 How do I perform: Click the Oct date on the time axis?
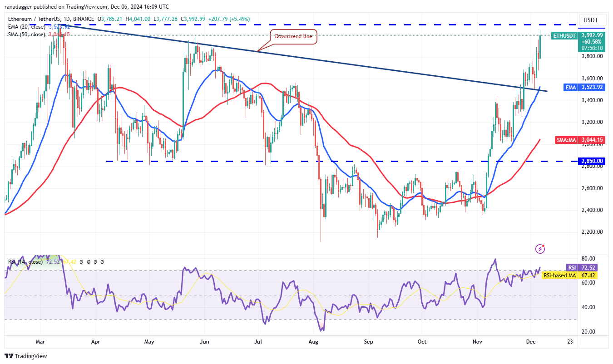click(422, 341)
